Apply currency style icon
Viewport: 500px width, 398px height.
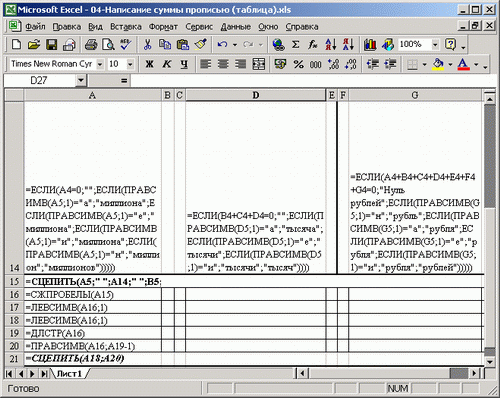point(280,64)
